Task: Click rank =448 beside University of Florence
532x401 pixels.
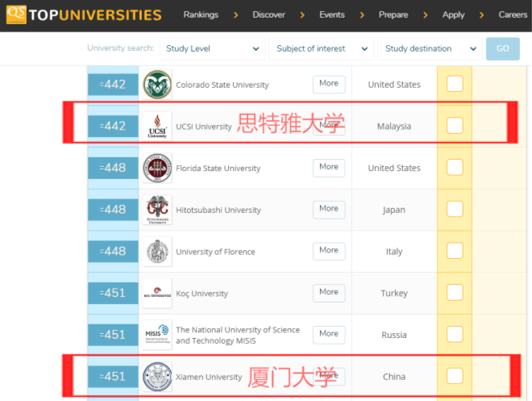Action: point(113,251)
